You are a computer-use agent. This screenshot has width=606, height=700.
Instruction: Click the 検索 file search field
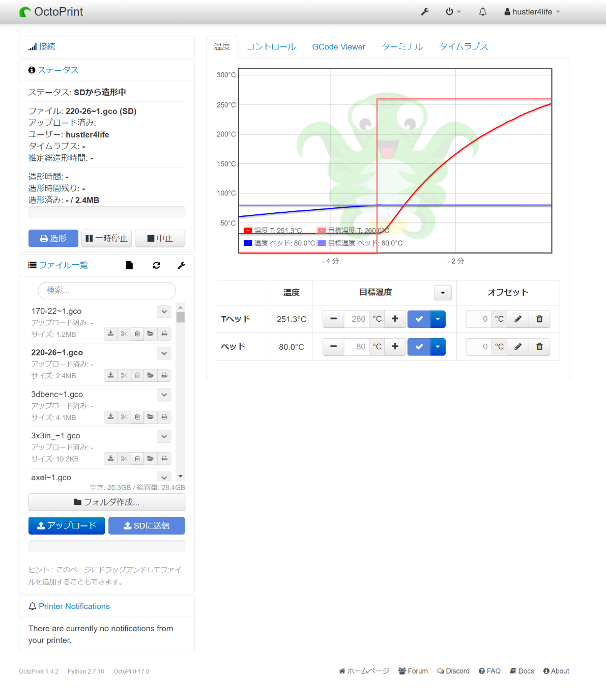(107, 290)
